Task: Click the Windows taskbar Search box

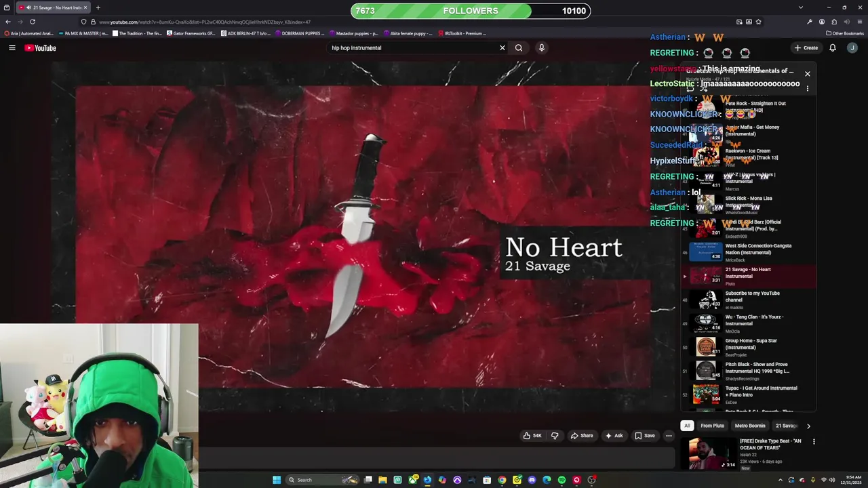Action: [323, 480]
